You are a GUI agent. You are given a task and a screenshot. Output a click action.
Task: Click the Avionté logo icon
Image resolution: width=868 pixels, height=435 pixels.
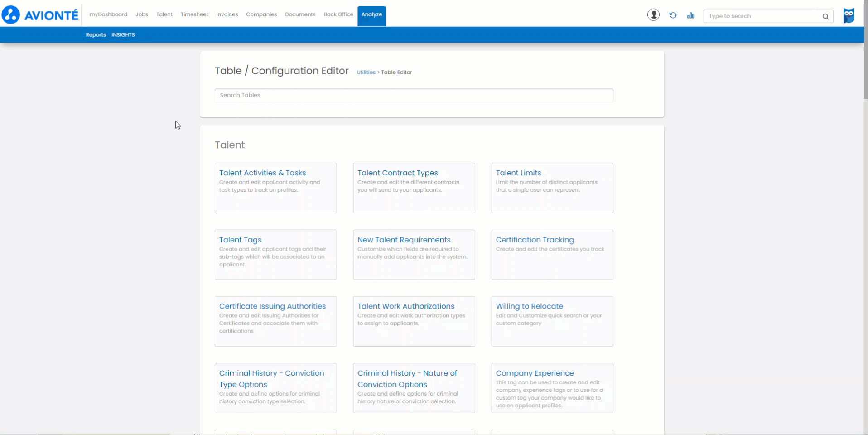click(11, 15)
